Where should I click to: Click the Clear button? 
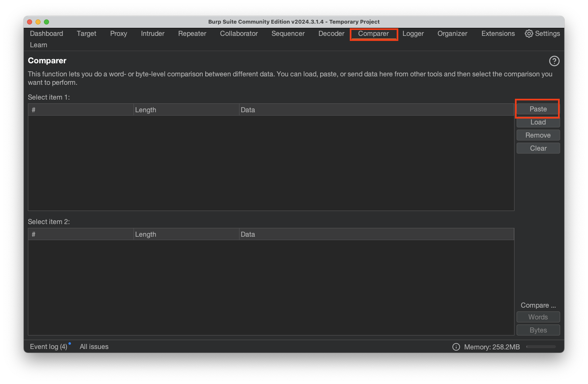(x=538, y=148)
